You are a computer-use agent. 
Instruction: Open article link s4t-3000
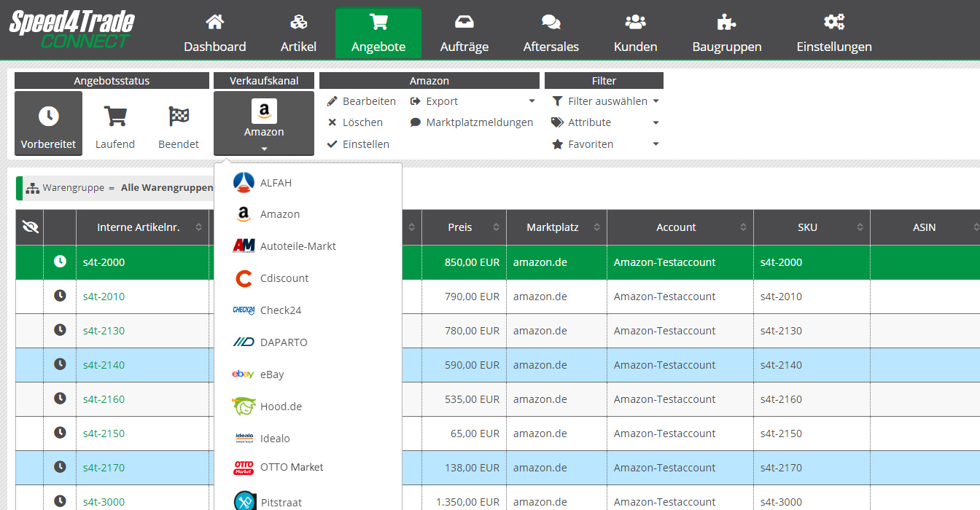pyautogui.click(x=104, y=502)
